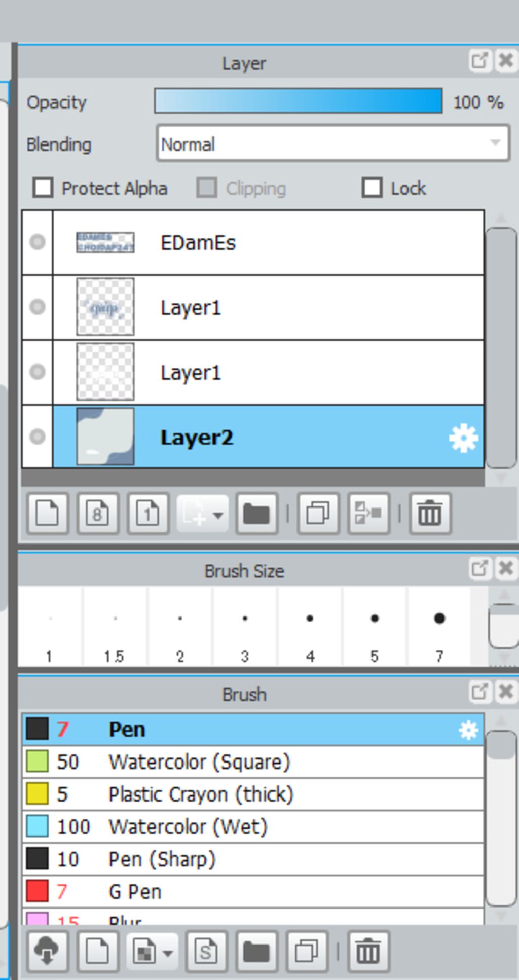Screen dimensions: 519x980
Task: Create a new layer folder
Action: click(256, 514)
